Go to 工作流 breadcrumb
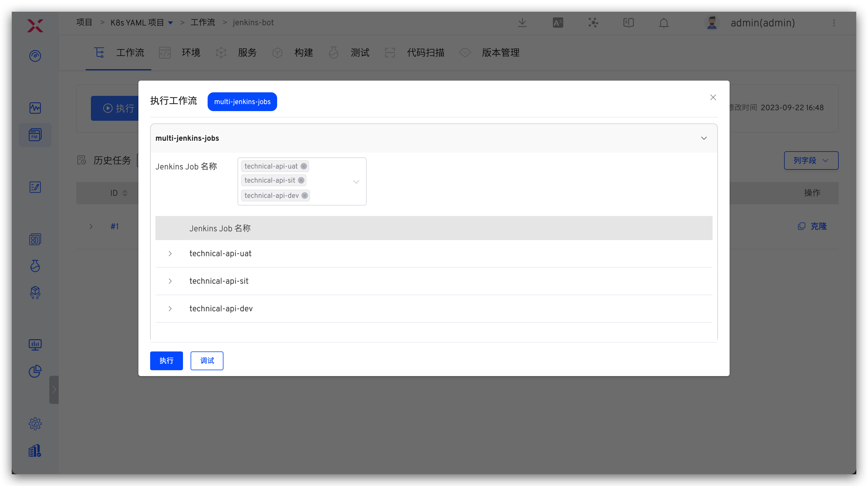 pos(203,23)
